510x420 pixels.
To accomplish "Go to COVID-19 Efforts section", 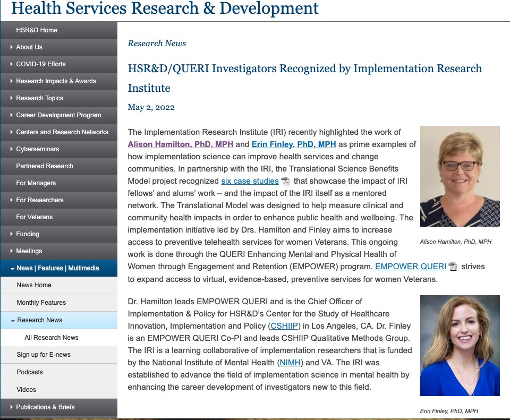I will coord(59,64).
